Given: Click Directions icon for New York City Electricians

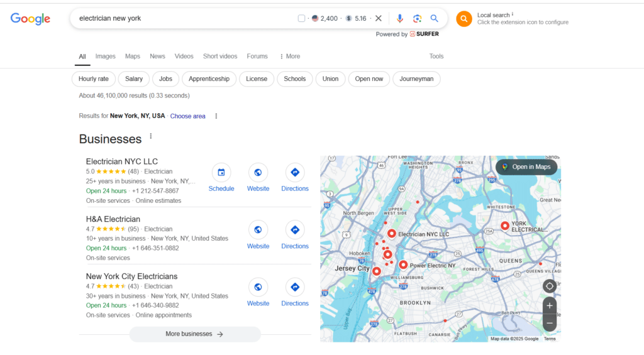Looking at the screenshot, I should coord(295,287).
